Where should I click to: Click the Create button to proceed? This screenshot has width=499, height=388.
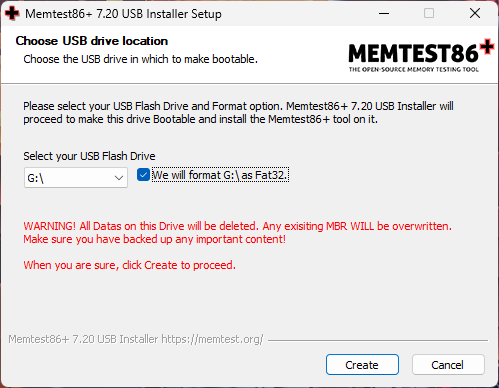[362, 365]
